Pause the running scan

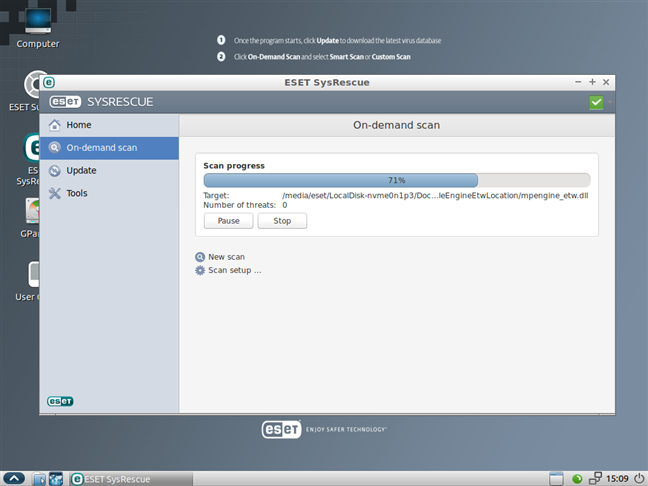click(x=229, y=221)
